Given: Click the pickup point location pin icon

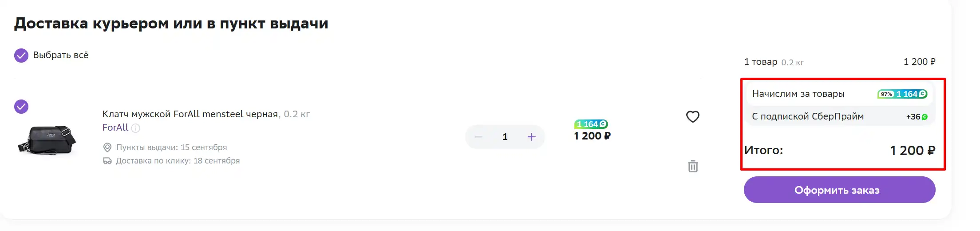Looking at the screenshot, I should (107, 147).
